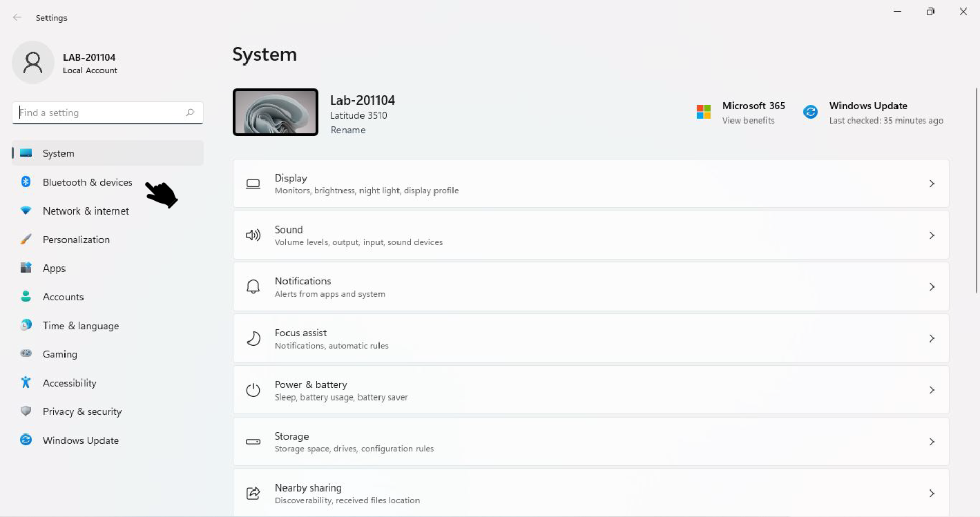Click the Sound speaker icon
Screen dimensions: 980x517
(x=253, y=235)
